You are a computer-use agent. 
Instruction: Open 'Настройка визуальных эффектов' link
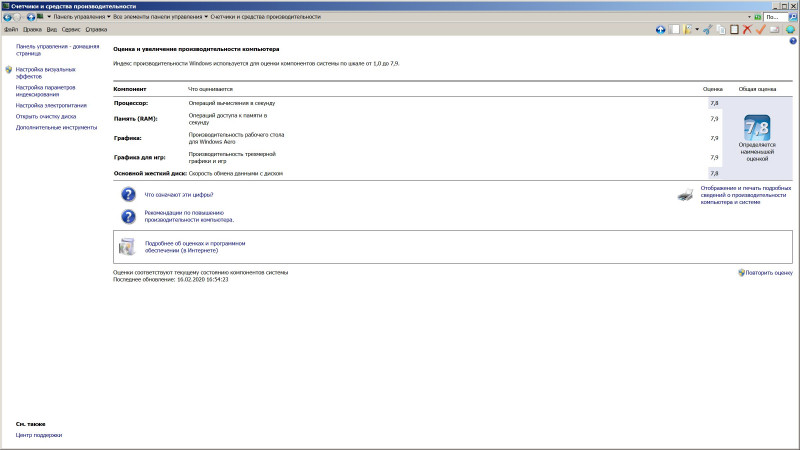click(45, 73)
